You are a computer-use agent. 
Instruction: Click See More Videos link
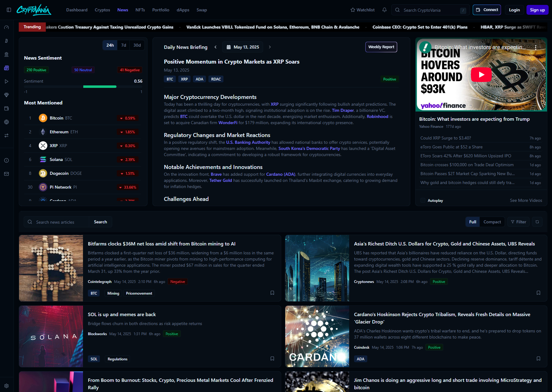pos(526,200)
